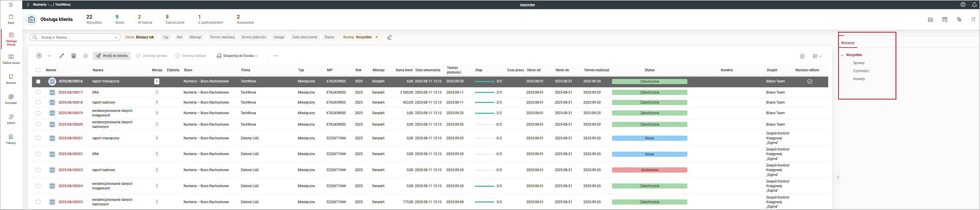
Task: Open the dropdown arrow next to add icon
Action: coord(49,56)
